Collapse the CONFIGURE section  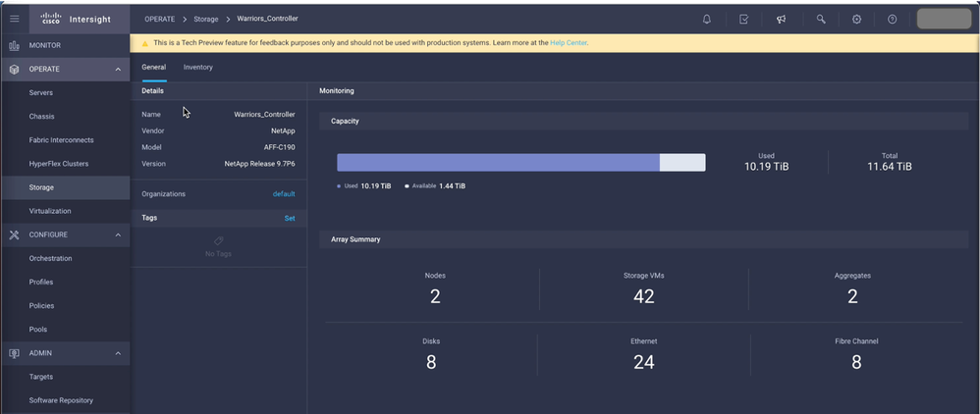coord(118,235)
